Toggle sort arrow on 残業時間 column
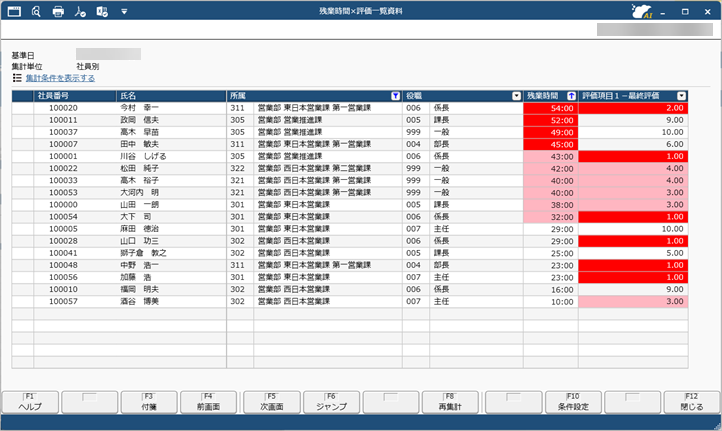 (x=571, y=96)
